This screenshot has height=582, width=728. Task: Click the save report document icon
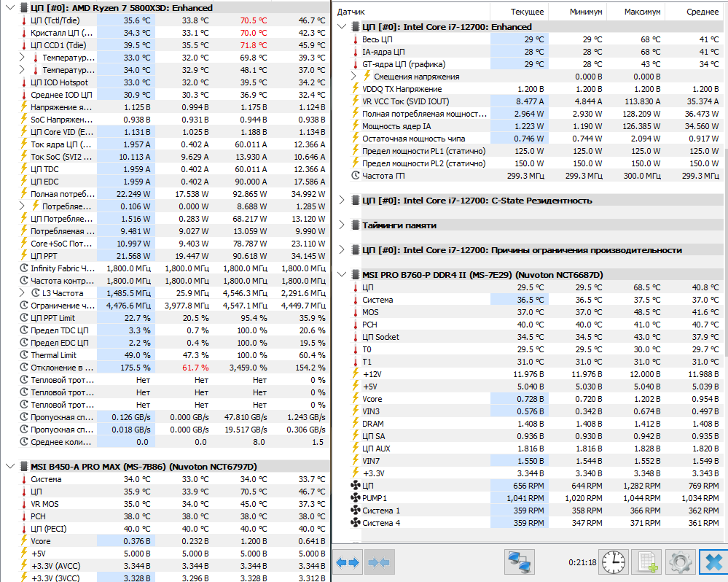click(647, 562)
